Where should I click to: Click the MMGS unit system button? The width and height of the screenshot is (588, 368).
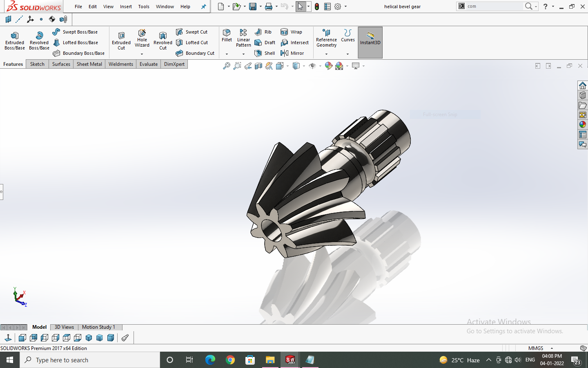pyautogui.click(x=536, y=348)
